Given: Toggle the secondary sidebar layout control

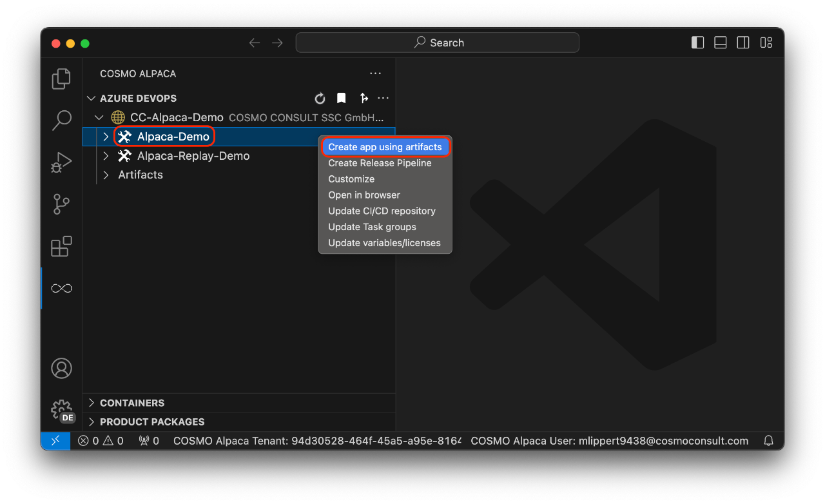Looking at the screenshot, I should click(x=742, y=42).
